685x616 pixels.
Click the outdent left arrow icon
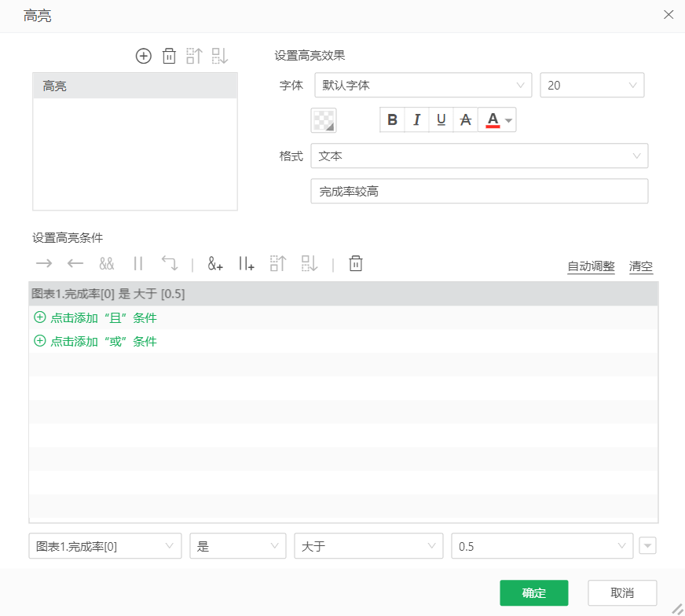coord(75,264)
